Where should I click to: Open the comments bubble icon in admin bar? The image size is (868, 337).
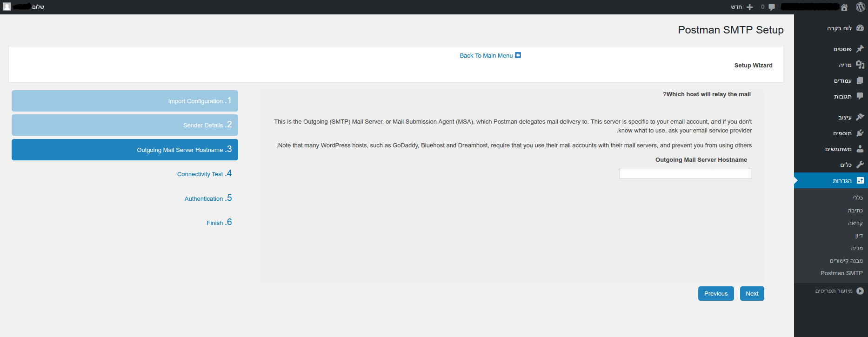pos(772,7)
